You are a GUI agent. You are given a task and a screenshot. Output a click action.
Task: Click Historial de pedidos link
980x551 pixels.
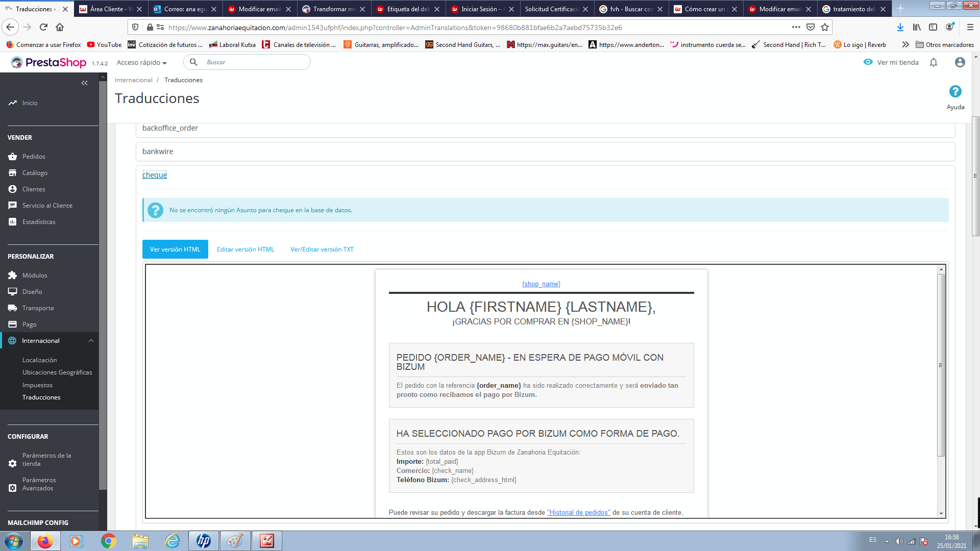(x=579, y=513)
